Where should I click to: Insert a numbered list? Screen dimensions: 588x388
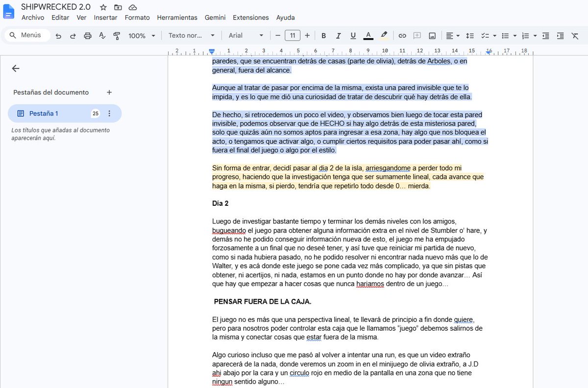point(525,36)
